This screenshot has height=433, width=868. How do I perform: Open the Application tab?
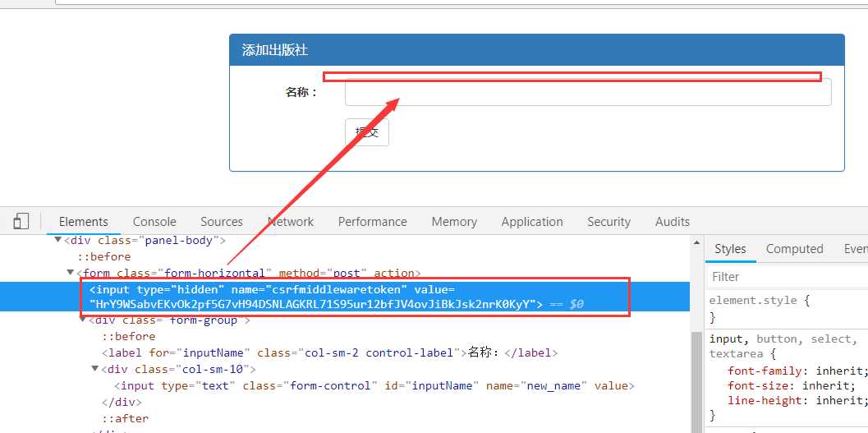(532, 222)
